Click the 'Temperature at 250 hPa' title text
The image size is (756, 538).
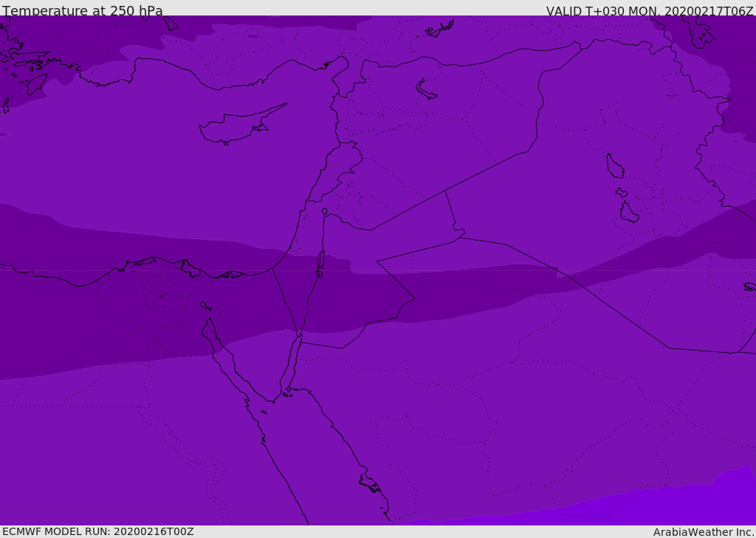[83, 10]
